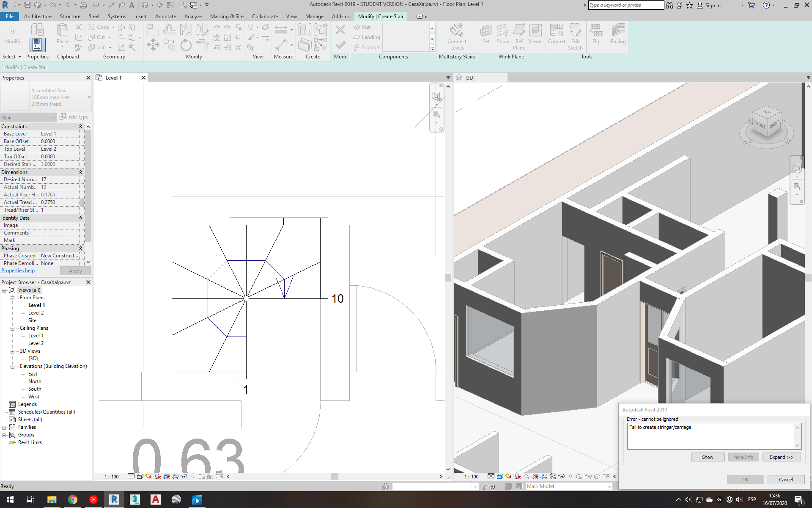
Task: Switch to the Architecture ribbon tab
Action: pyautogui.click(x=38, y=17)
